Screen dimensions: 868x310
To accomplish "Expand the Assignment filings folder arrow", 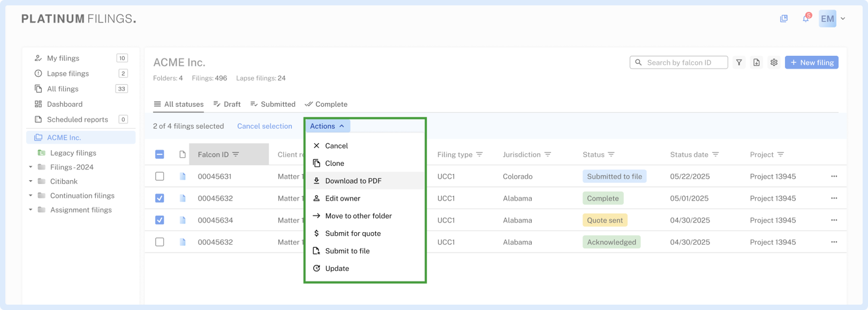I will coord(31,210).
